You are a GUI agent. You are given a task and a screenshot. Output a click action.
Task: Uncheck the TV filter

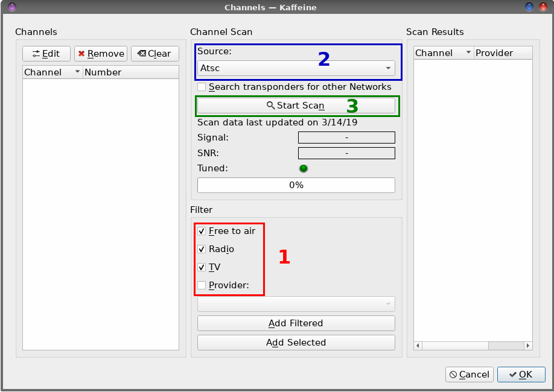202,267
